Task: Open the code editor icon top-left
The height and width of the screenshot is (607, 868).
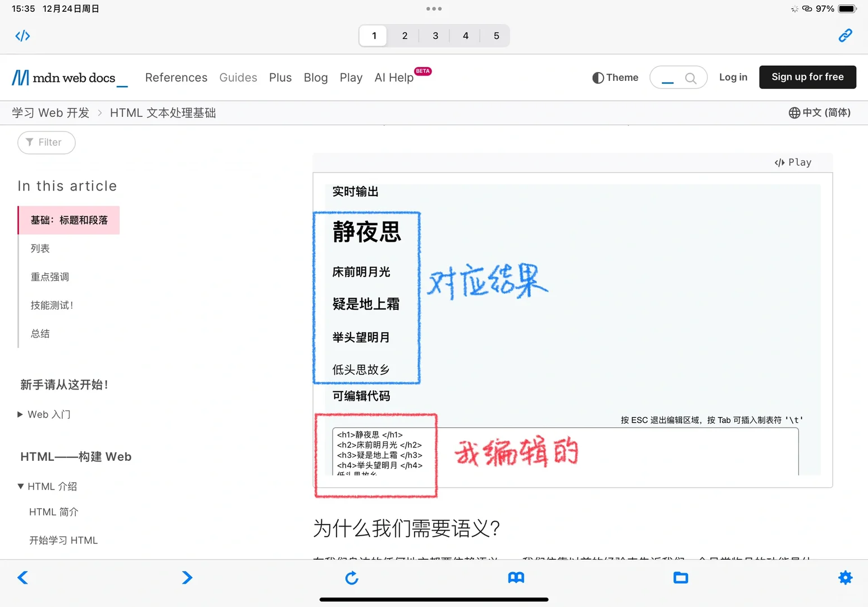Action: [x=22, y=35]
